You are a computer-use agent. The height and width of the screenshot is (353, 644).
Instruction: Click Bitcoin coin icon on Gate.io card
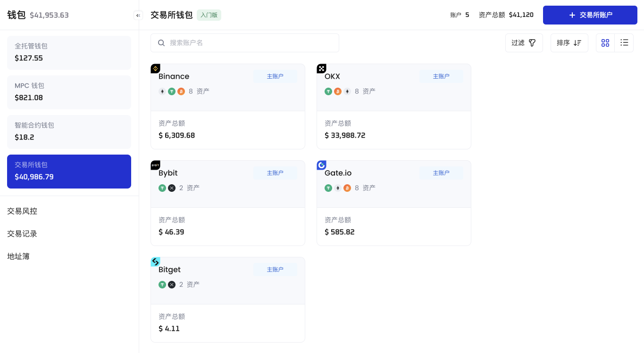[x=347, y=188]
